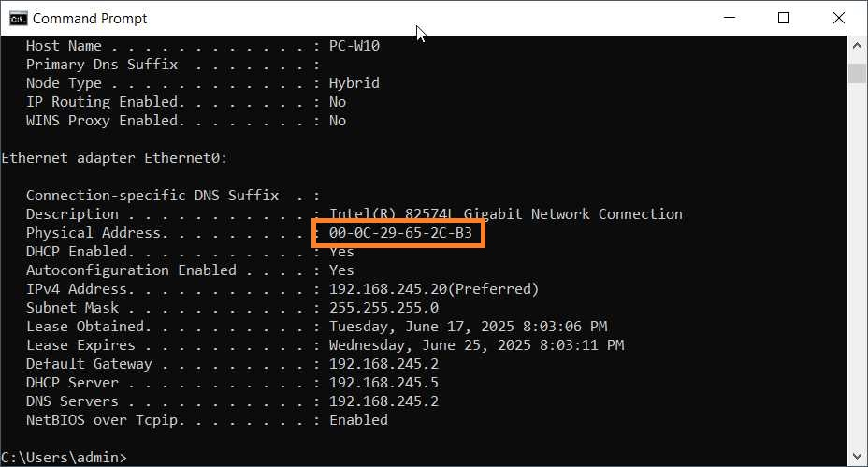The image size is (868, 467).
Task: Click the IPv4 address 192.168.245.20
Action: (383, 289)
